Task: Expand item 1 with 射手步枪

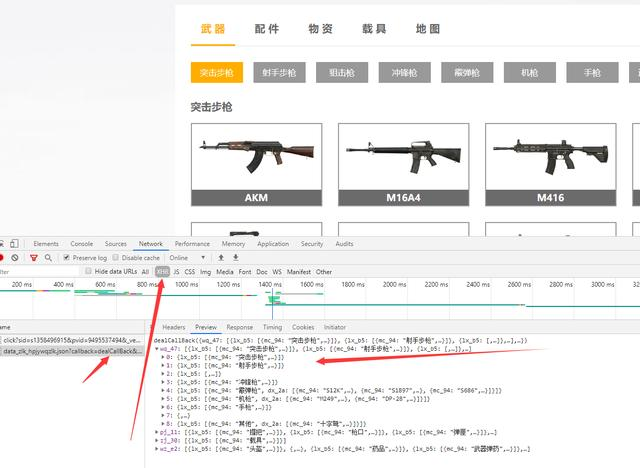Action: 164,366
